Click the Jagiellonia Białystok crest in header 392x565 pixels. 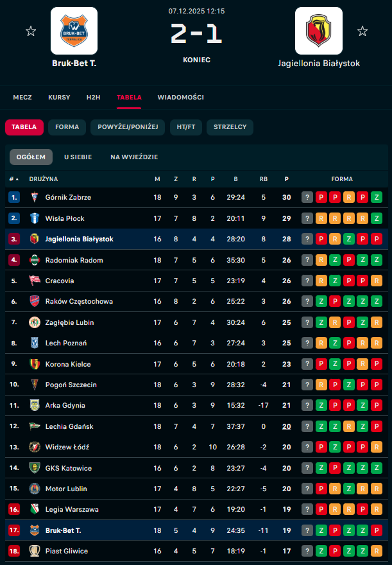(319, 31)
